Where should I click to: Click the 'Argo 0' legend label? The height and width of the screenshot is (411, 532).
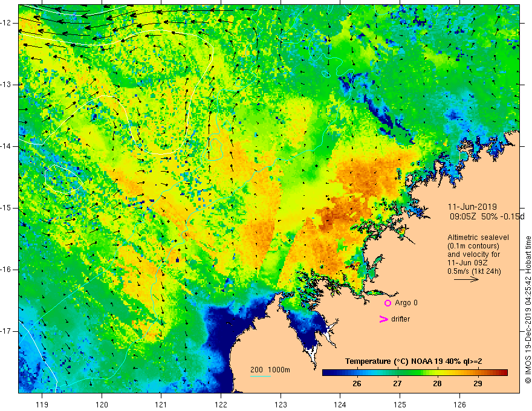(x=406, y=303)
